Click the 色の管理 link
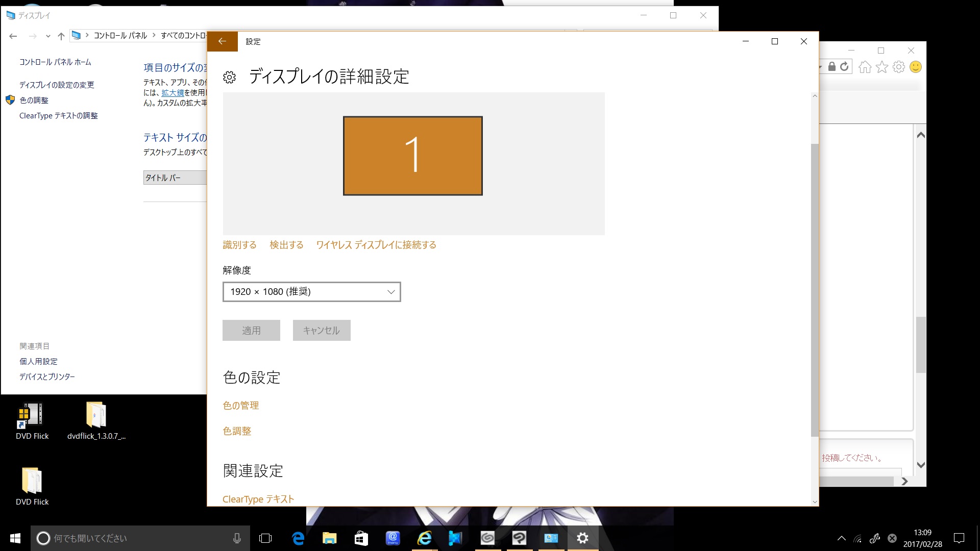980x551 pixels. point(240,406)
